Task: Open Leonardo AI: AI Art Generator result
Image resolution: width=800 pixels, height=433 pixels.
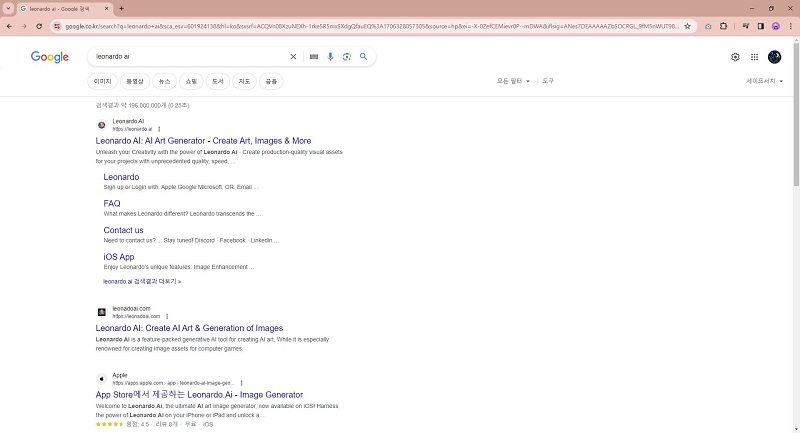Action: [203, 141]
